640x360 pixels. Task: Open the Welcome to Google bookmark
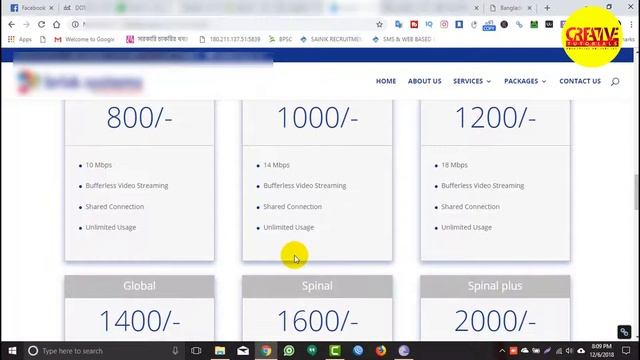84,39
